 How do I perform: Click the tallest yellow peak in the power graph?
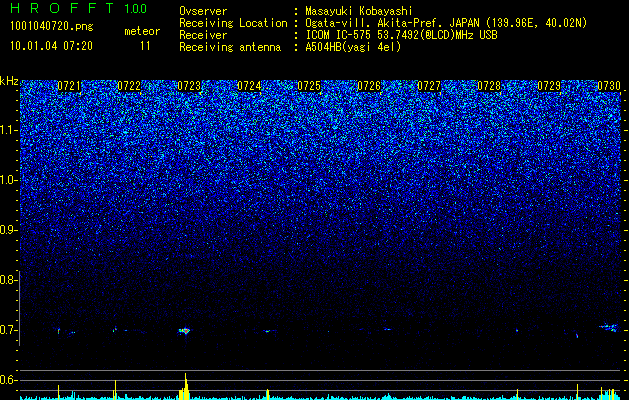(x=185, y=384)
